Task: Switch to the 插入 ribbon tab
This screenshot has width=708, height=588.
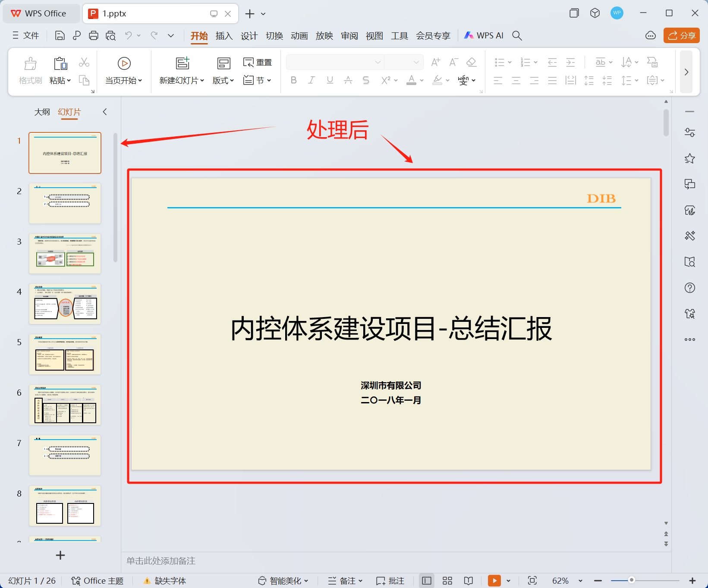Action: click(223, 35)
